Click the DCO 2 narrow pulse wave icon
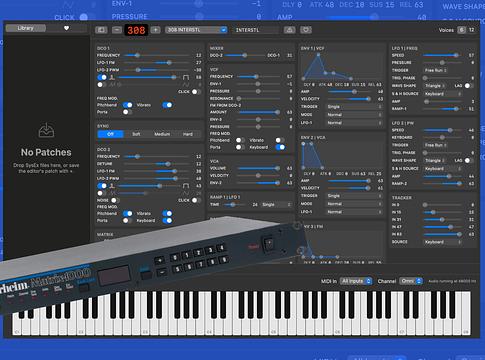 coord(112,186)
